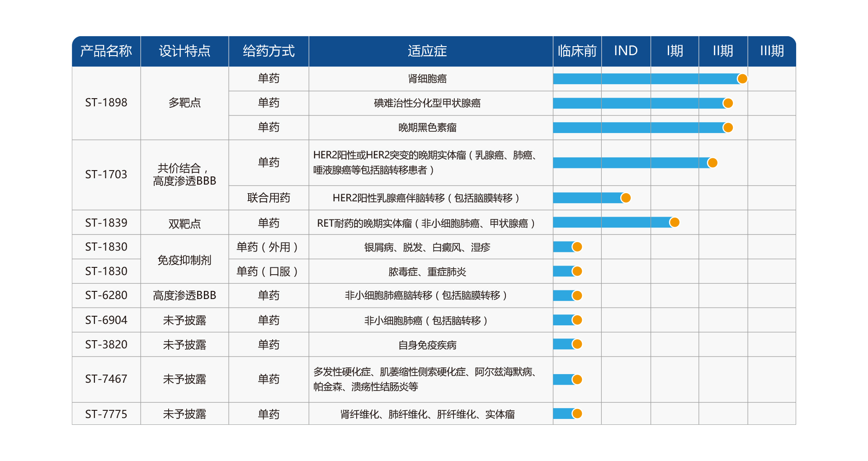Click orange marker in 银屑病 row
This screenshot has width=868, height=461.
click(577, 247)
